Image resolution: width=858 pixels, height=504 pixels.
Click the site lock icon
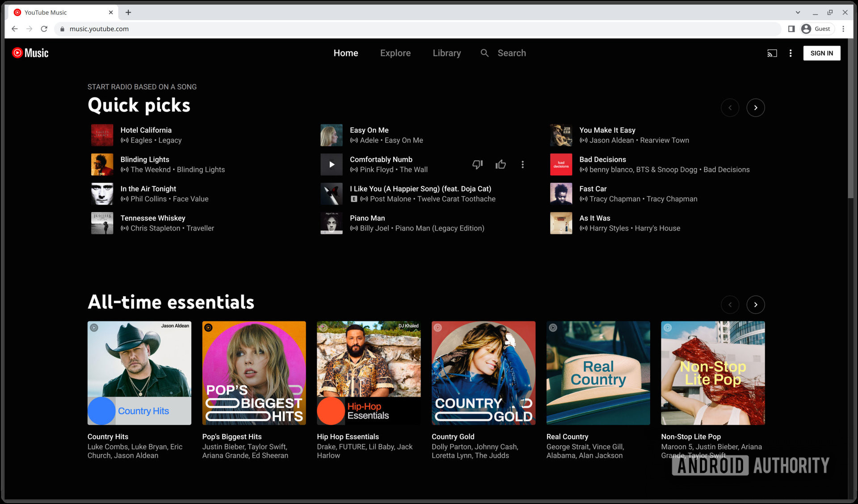[x=62, y=29]
